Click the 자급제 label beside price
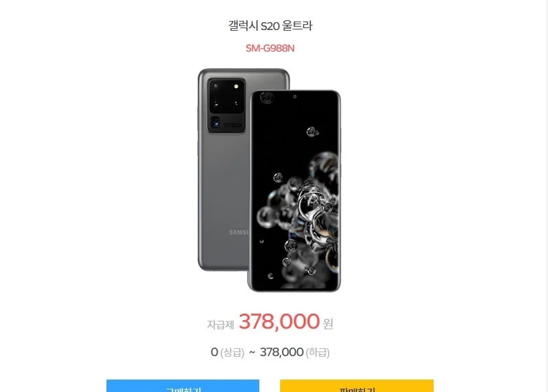This screenshot has width=548, height=392. pos(220,325)
